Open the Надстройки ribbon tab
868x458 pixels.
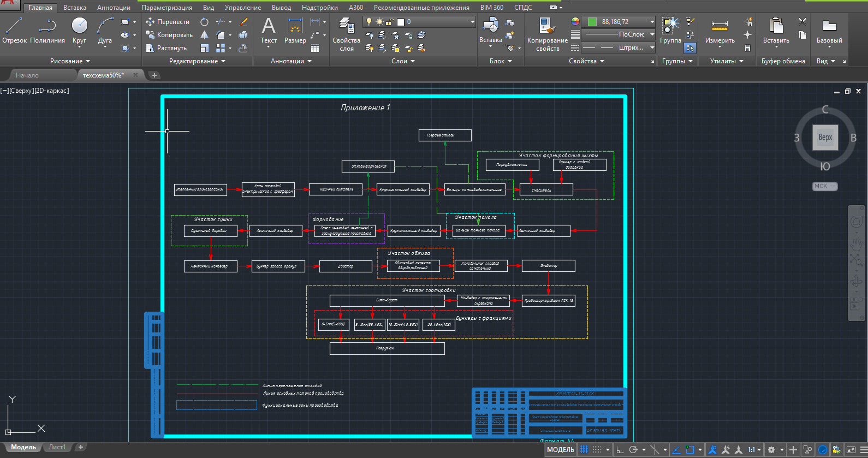click(x=320, y=8)
